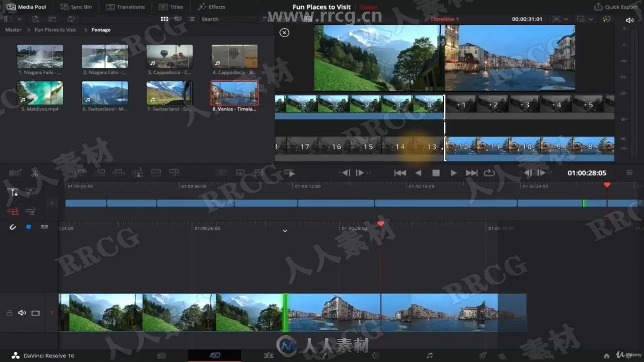Click the timeline options chevron near 01:00:26:00
644x362 pixels.
(x=285, y=231)
